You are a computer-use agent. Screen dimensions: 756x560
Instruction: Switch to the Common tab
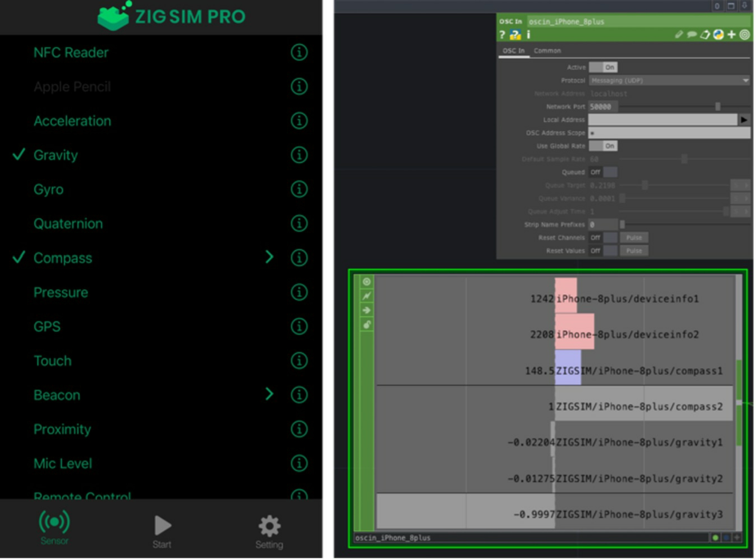547,51
